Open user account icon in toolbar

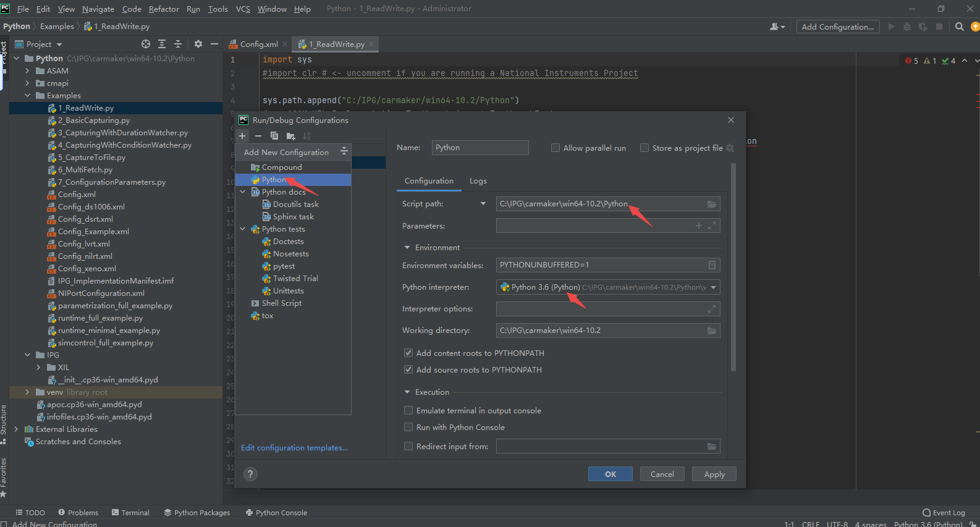coord(777,27)
